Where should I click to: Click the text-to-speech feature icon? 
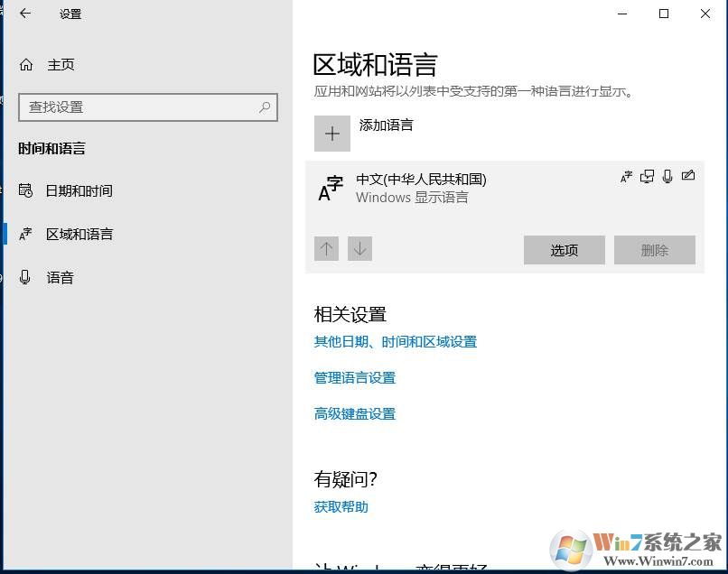click(x=647, y=177)
